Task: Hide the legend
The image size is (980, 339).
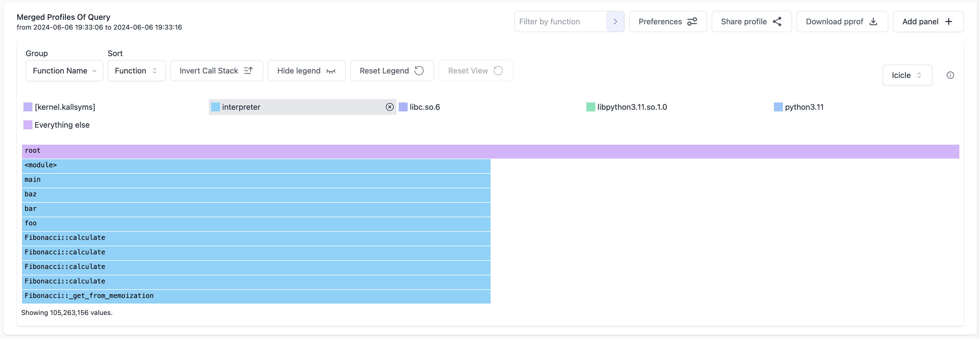Action: [306, 71]
